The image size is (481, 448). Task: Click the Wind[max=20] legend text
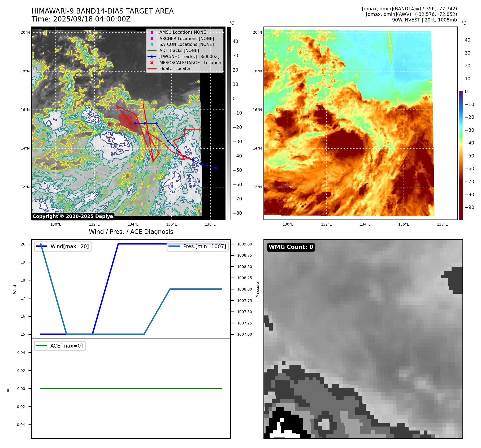pyautogui.click(x=70, y=246)
